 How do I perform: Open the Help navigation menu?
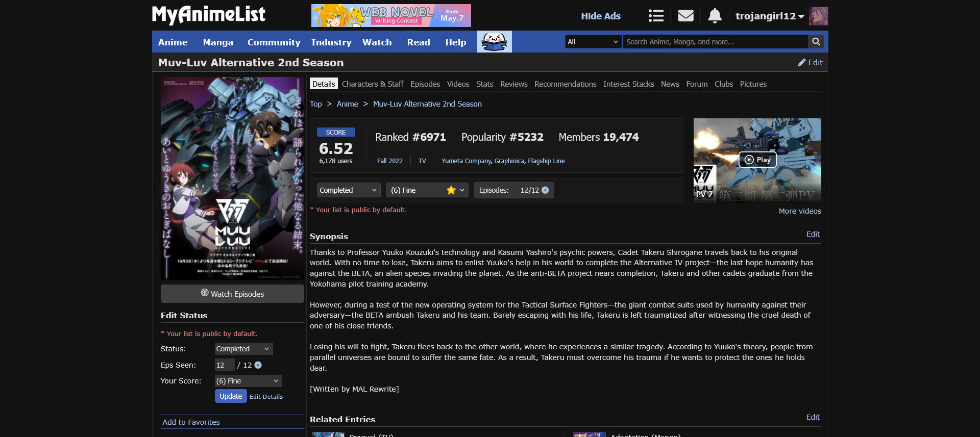[455, 42]
